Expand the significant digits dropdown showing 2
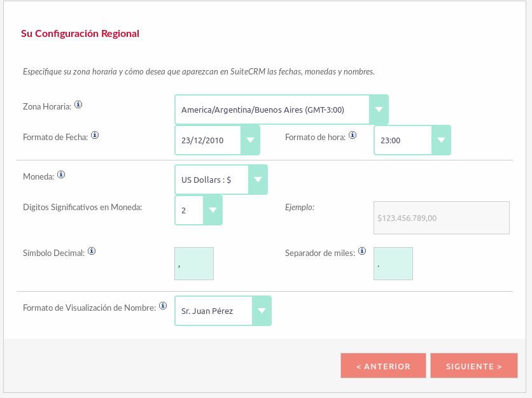 [x=199, y=210]
